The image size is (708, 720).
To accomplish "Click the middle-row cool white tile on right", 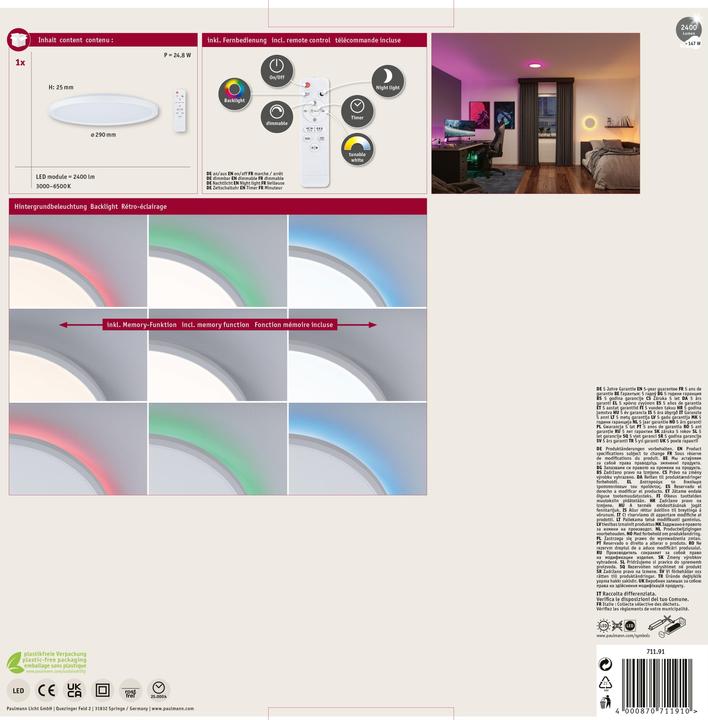I will point(358,355).
